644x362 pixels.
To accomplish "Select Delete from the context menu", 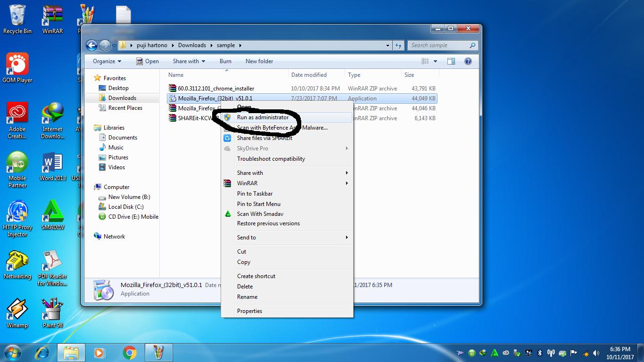I will (288, 287).
